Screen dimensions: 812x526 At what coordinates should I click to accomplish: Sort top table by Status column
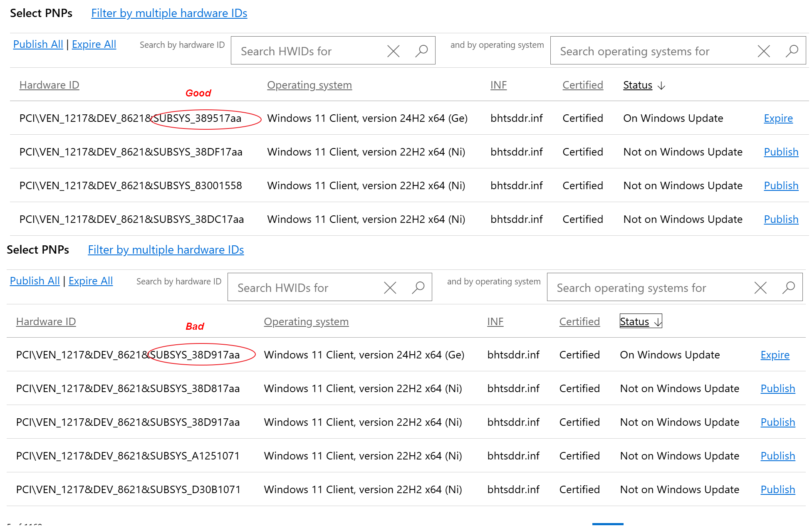pos(637,85)
